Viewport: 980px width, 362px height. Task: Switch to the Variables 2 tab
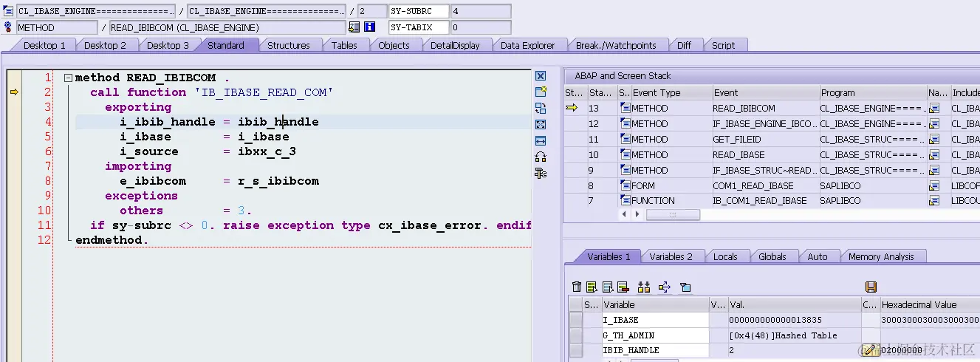coord(671,256)
